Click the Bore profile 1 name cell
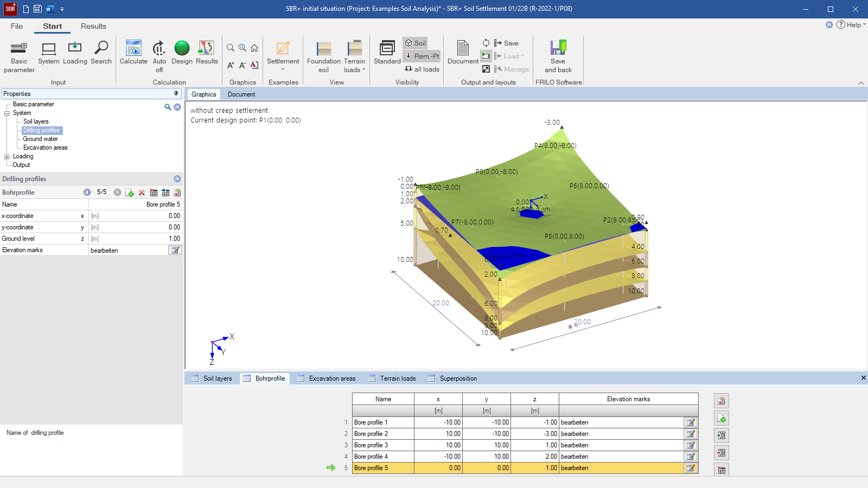Image resolution: width=868 pixels, height=488 pixels. 383,422
